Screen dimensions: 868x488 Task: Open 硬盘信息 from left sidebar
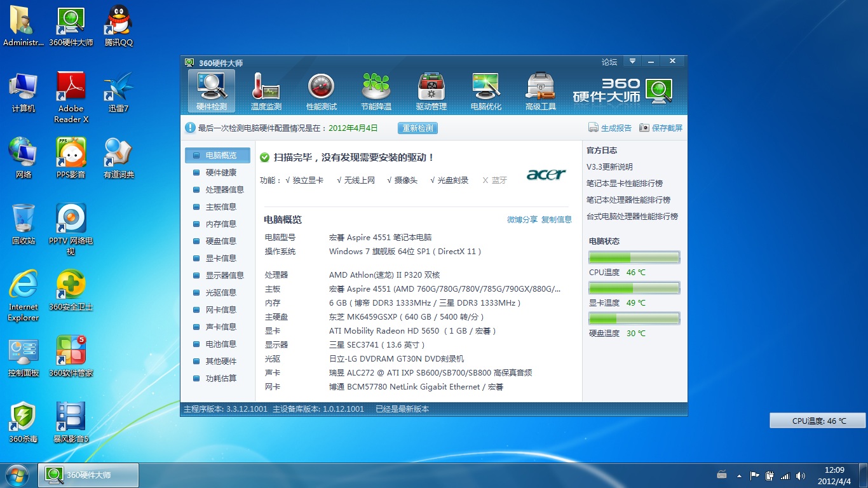(220, 241)
